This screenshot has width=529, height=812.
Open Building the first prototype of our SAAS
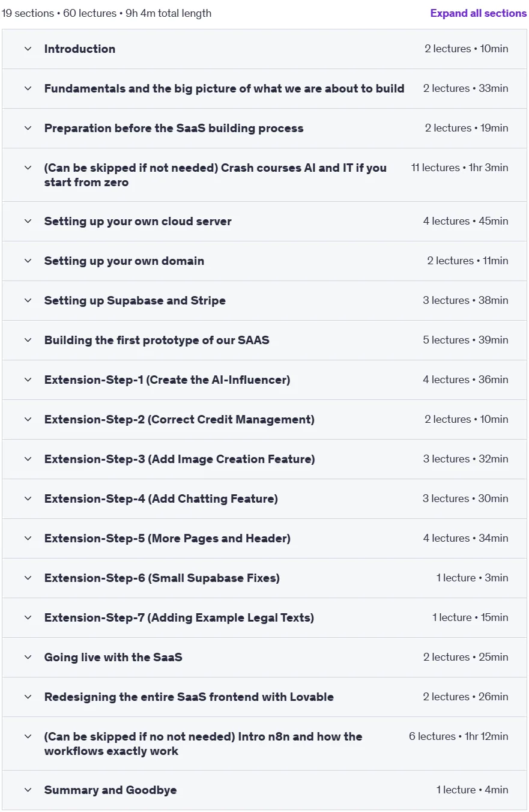pyautogui.click(x=264, y=340)
